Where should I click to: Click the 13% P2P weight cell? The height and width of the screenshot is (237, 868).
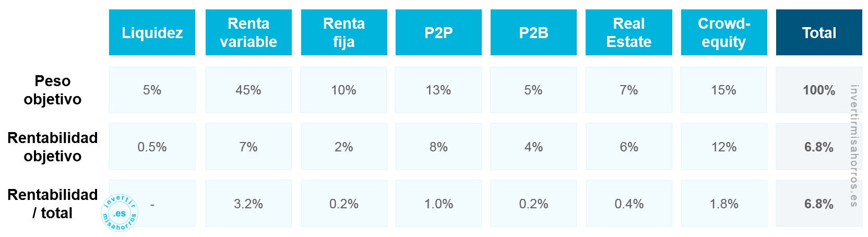pos(438,90)
